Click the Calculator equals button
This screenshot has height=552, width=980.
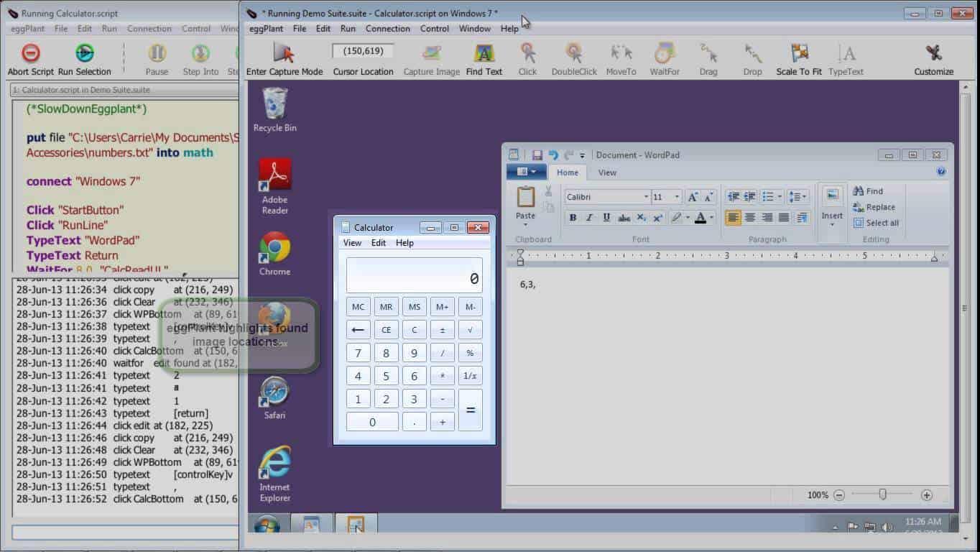(471, 410)
